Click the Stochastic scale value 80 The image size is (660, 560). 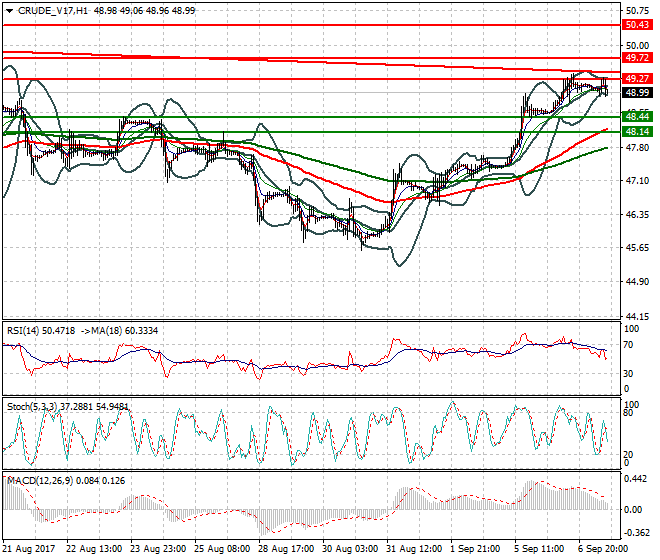click(x=628, y=413)
